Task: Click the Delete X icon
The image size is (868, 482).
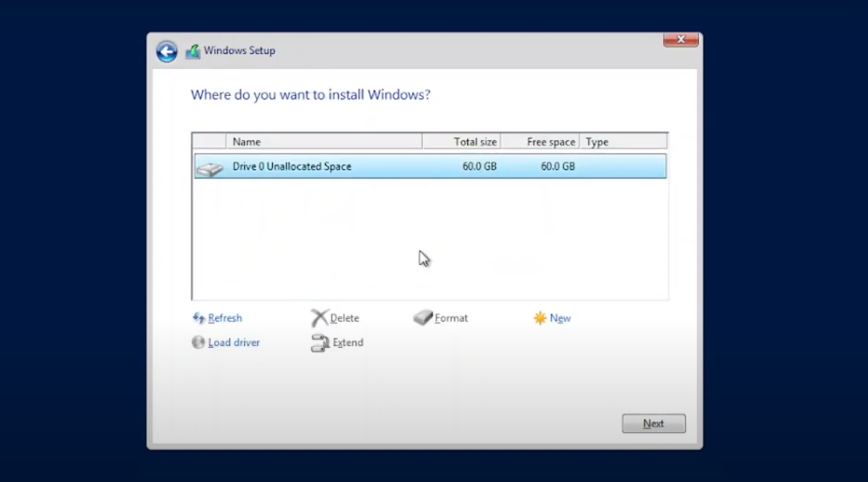Action: click(x=320, y=318)
